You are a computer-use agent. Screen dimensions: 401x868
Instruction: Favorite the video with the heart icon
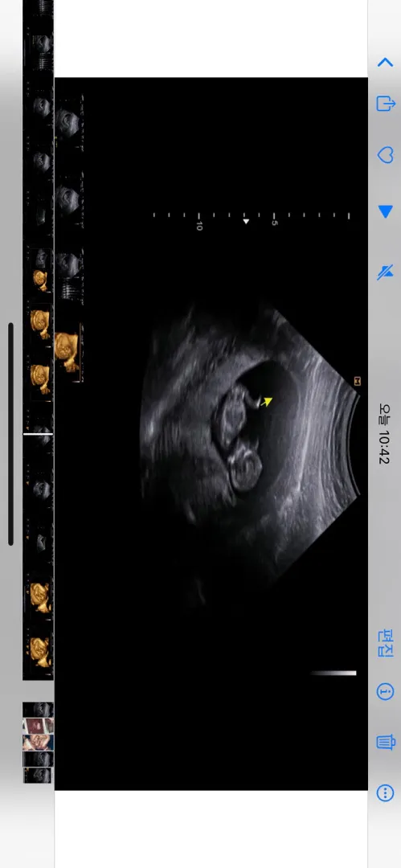385,155
